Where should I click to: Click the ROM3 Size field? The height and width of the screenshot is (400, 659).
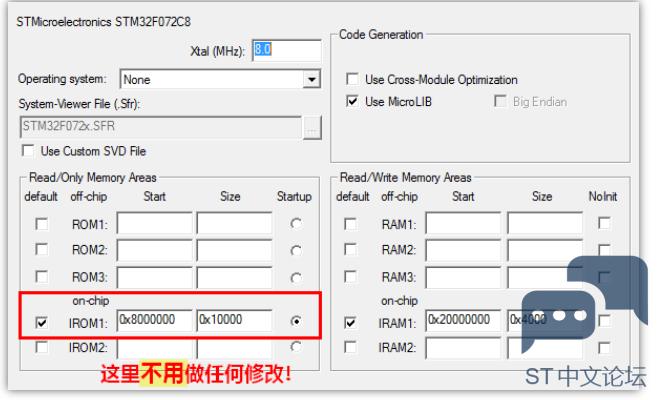coord(234,277)
